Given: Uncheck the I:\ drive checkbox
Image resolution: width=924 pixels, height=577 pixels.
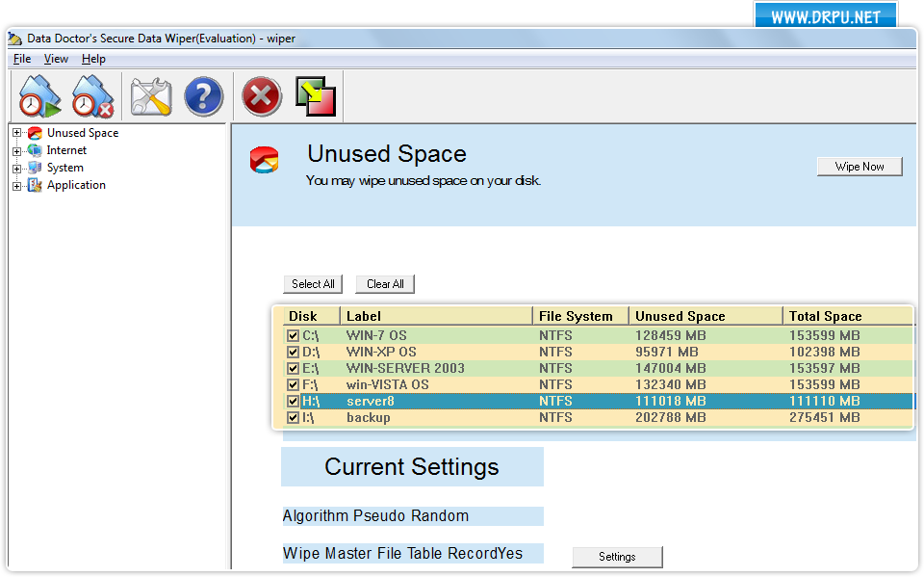Looking at the screenshot, I should coord(293,418).
